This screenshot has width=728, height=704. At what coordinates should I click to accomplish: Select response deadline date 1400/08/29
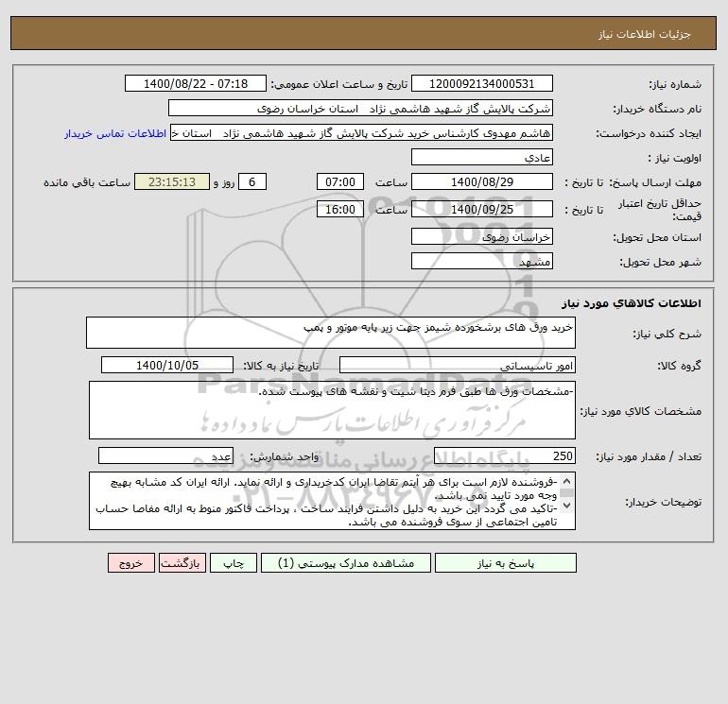click(x=482, y=182)
